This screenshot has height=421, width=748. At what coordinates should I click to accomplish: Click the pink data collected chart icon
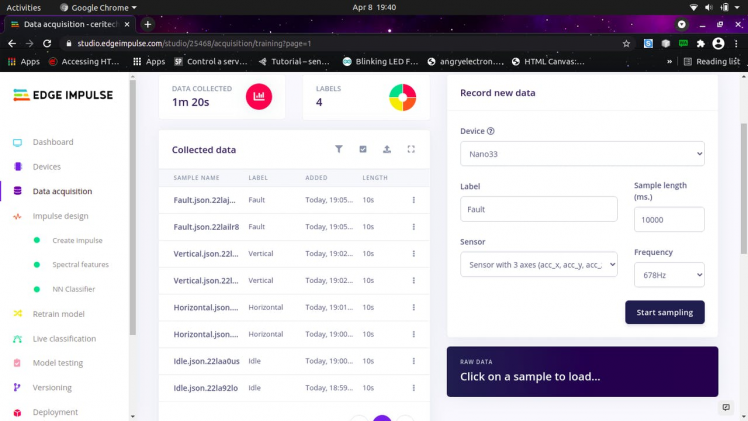click(x=259, y=96)
